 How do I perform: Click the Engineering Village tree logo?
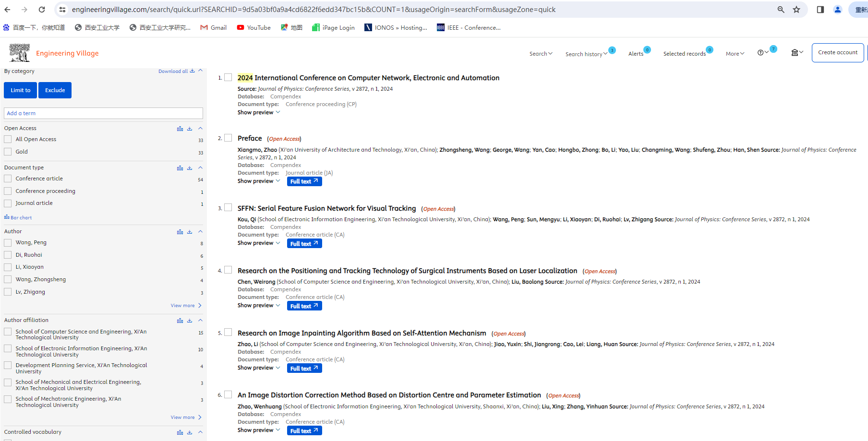pyautogui.click(x=20, y=53)
